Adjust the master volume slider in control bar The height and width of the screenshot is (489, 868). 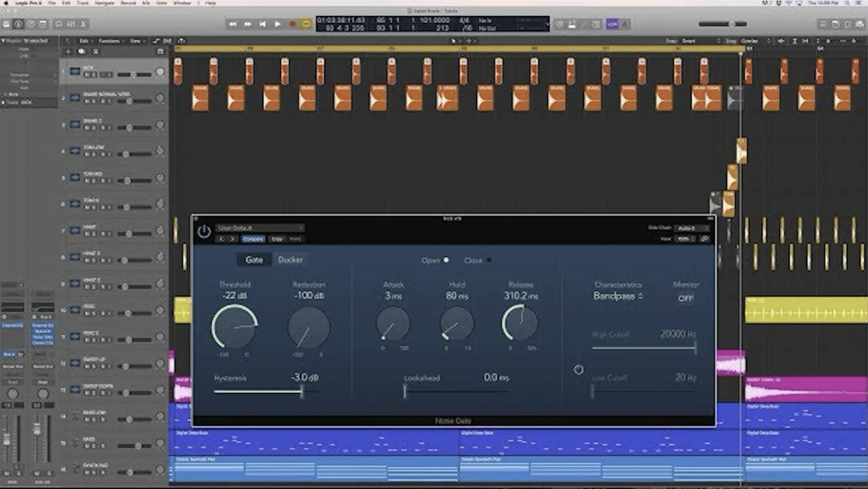pyautogui.click(x=722, y=24)
